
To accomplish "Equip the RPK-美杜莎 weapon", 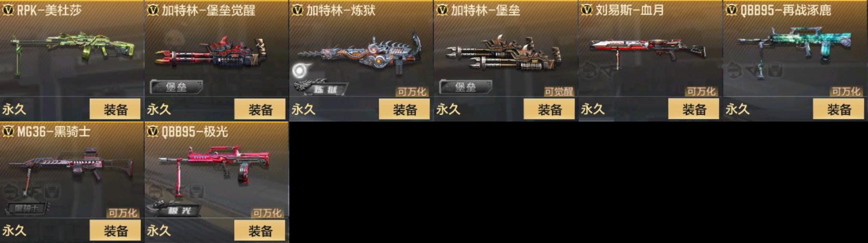I will [115, 109].
